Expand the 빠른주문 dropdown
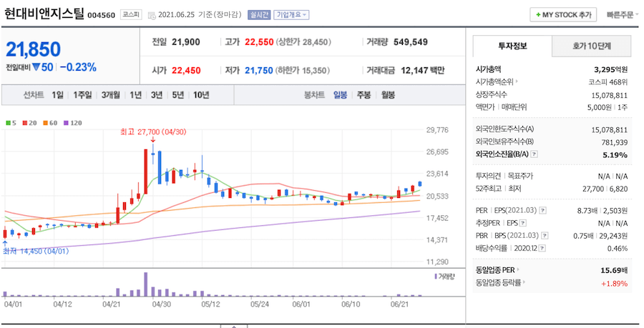Screen dimensions: 644x328 [x=623, y=15]
